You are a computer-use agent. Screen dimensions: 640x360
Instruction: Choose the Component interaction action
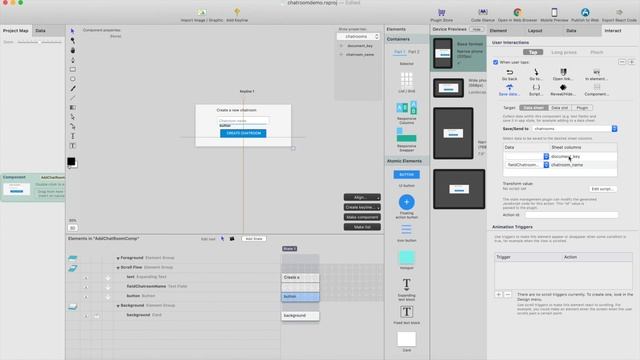pos(596,90)
